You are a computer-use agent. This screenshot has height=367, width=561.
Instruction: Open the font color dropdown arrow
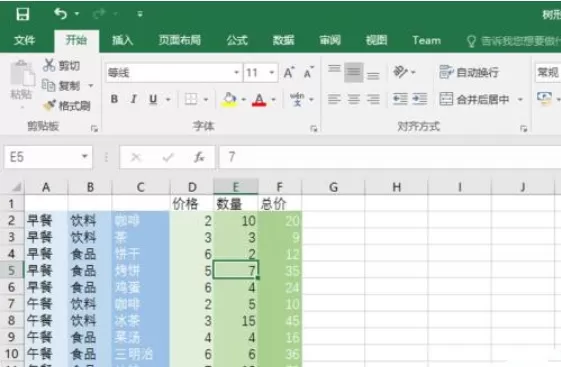pyautogui.click(x=274, y=99)
